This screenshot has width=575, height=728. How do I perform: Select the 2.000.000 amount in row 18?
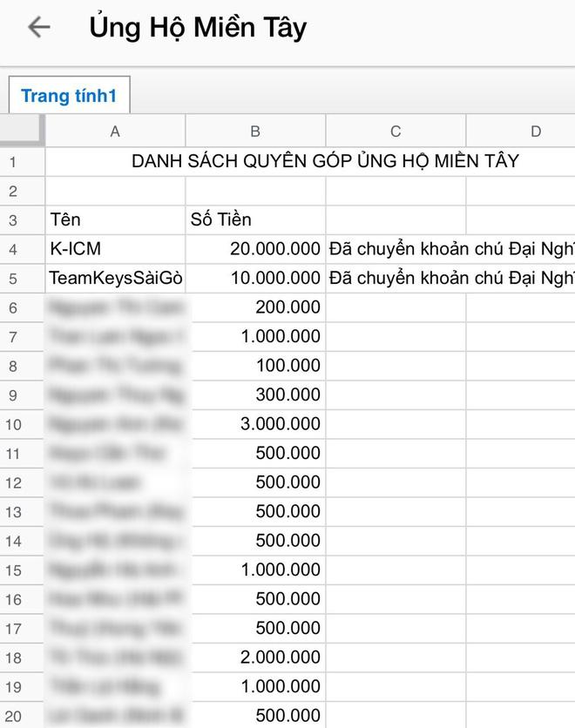255,657
